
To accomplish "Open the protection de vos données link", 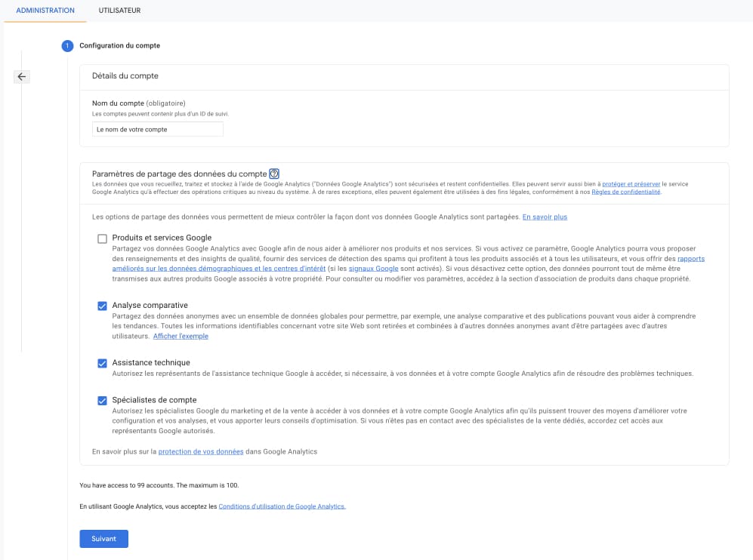I will point(201,451).
